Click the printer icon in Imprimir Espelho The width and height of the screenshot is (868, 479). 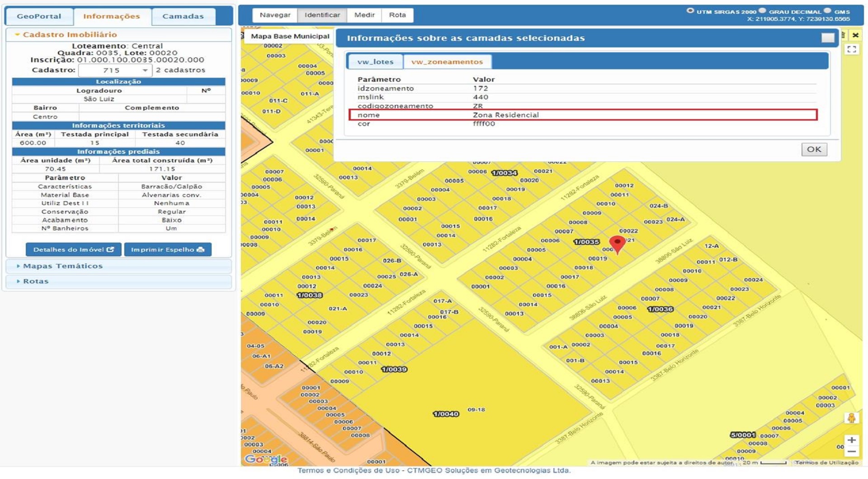click(201, 249)
